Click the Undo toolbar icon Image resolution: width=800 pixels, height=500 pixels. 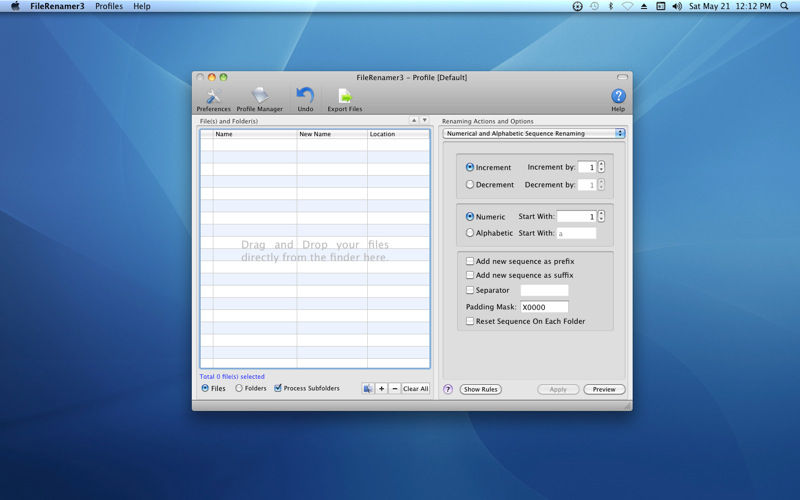pyautogui.click(x=305, y=100)
